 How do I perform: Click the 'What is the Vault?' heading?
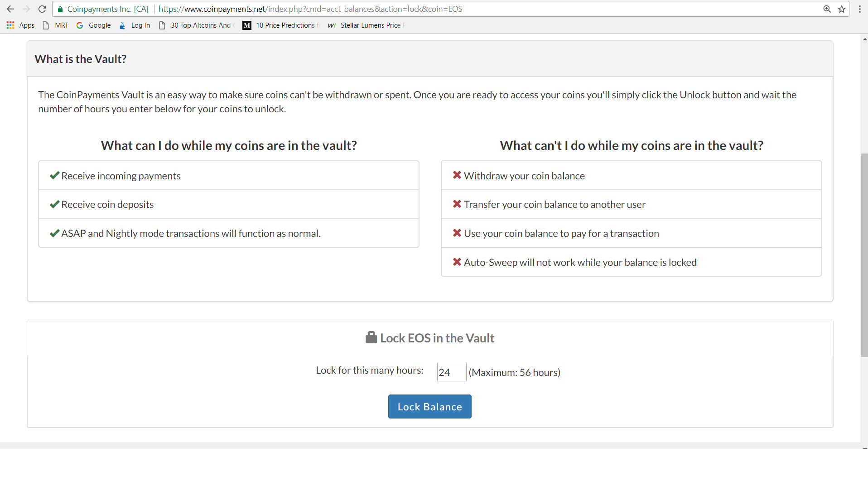coord(81,59)
